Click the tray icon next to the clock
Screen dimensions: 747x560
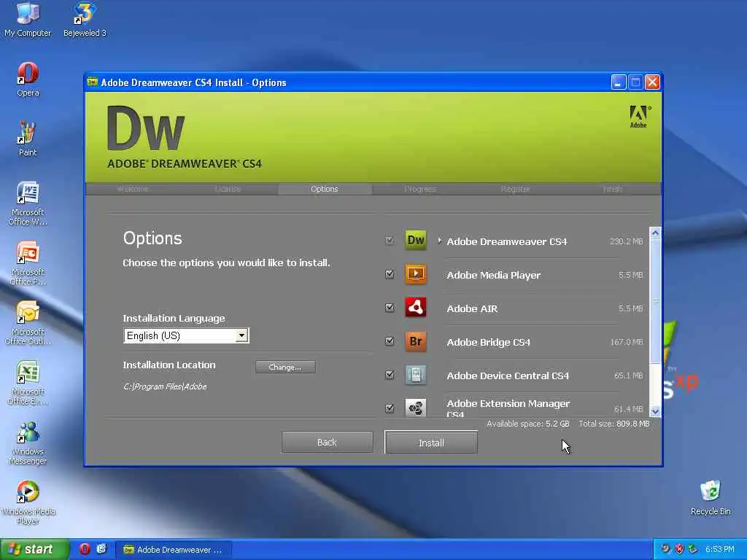coord(693,549)
